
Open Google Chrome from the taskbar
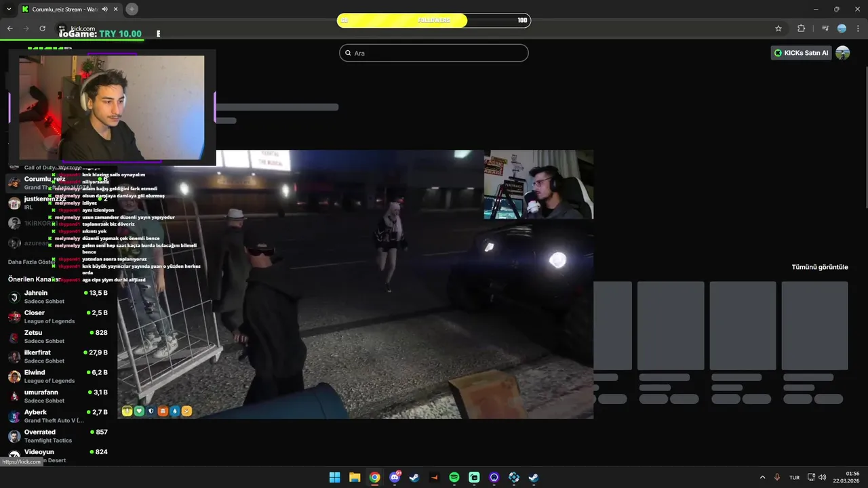[x=374, y=477]
